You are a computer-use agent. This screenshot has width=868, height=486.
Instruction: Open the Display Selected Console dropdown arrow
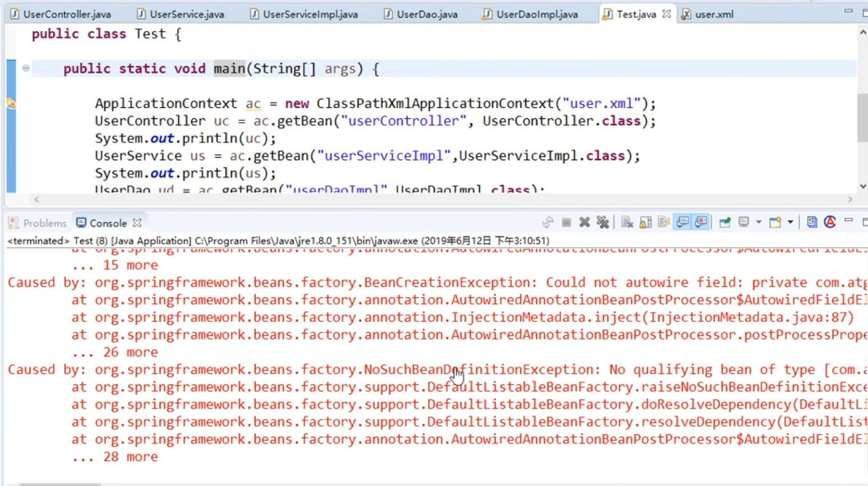point(758,222)
